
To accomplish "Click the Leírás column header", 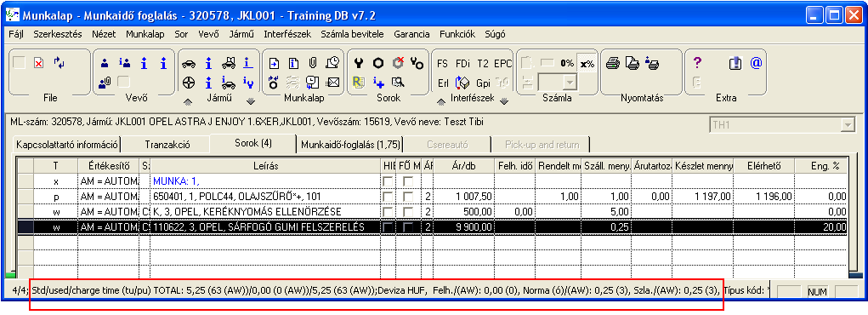I will click(x=265, y=165).
